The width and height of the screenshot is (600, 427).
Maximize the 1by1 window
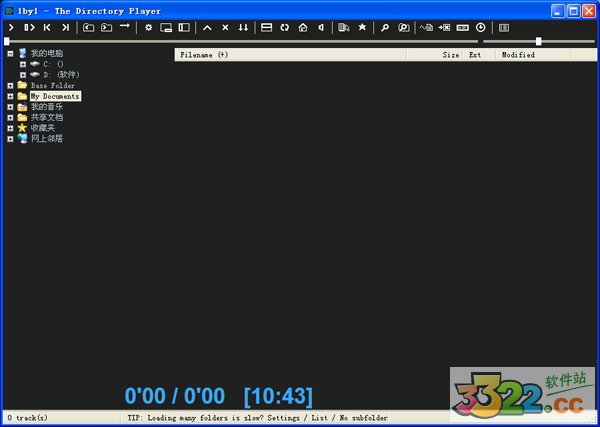point(574,11)
